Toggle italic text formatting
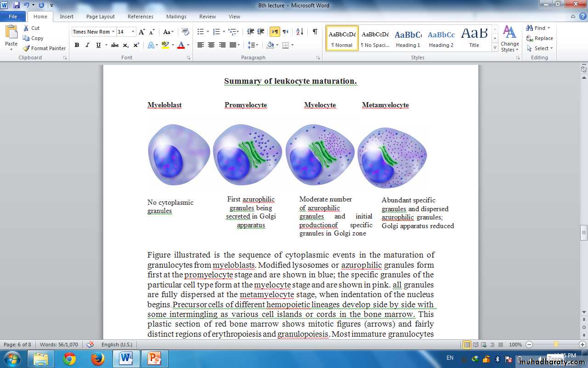This screenshot has height=368, width=588. coord(87,45)
